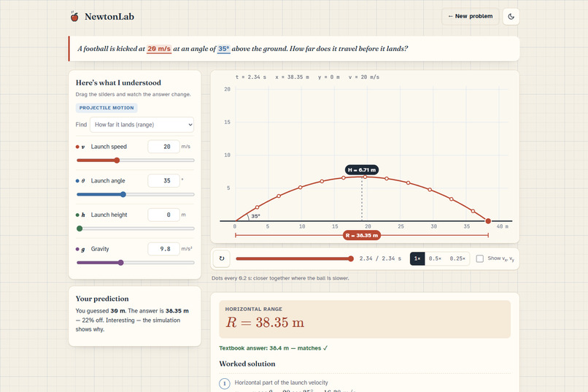Click the 2.34 / 2.34 s time readout
Viewport: 588px width, 392px height.
click(x=380, y=258)
